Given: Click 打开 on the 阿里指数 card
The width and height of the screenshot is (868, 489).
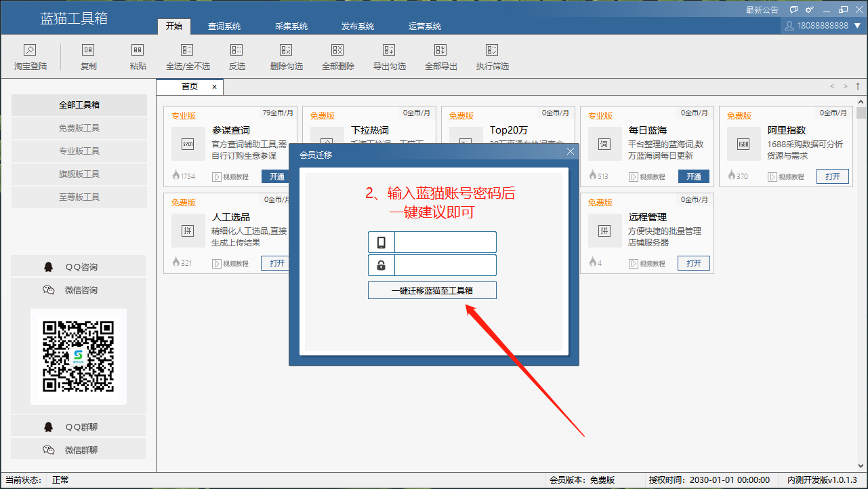Looking at the screenshot, I should point(833,176).
